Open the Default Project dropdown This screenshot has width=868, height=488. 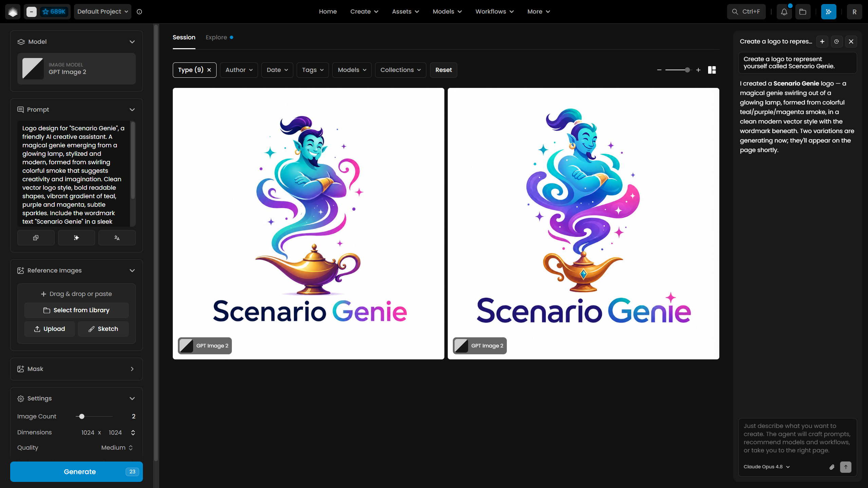point(103,12)
